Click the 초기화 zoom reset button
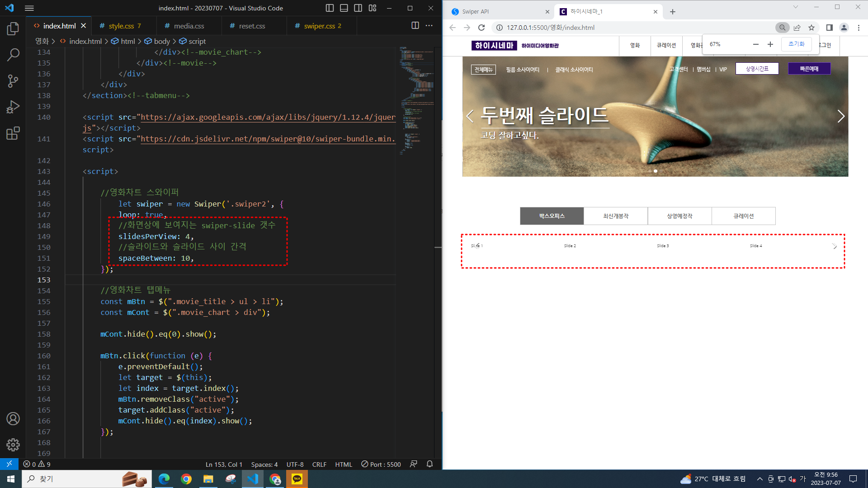This screenshot has width=868, height=488. 796,44
